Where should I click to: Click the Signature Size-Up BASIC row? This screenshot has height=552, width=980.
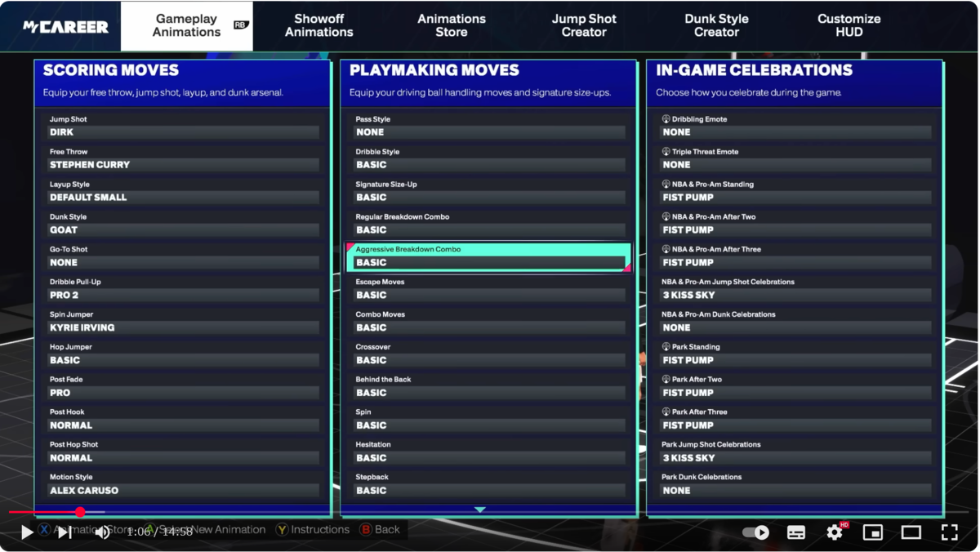coord(489,191)
